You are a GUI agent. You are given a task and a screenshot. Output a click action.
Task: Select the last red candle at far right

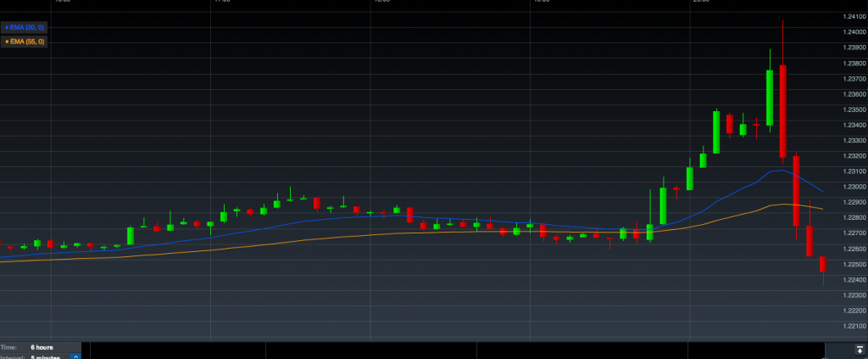[x=823, y=264]
